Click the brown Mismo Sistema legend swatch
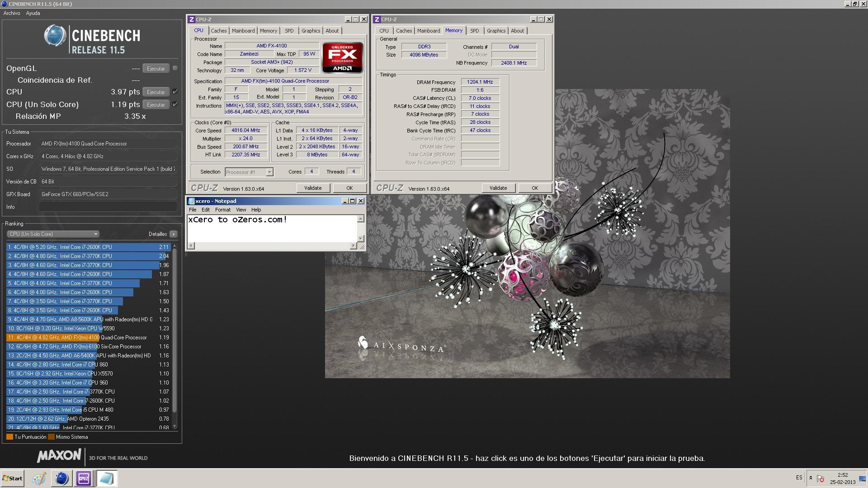The image size is (868, 488). click(x=51, y=437)
